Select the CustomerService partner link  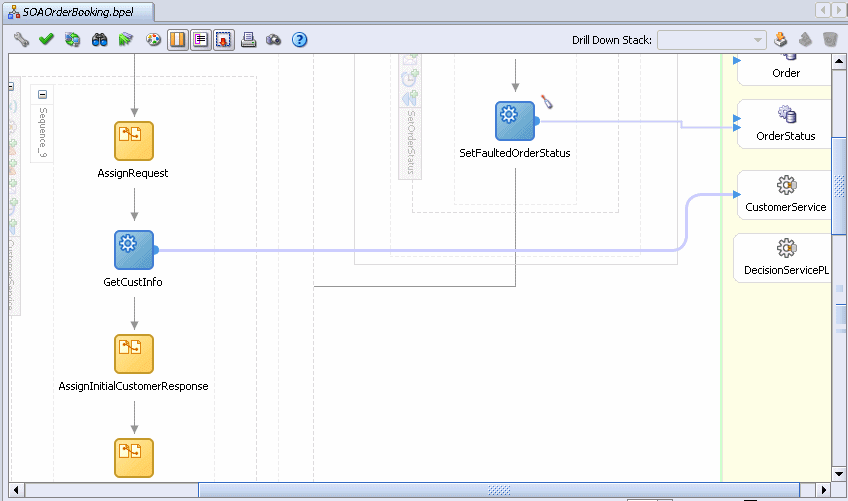(x=785, y=195)
